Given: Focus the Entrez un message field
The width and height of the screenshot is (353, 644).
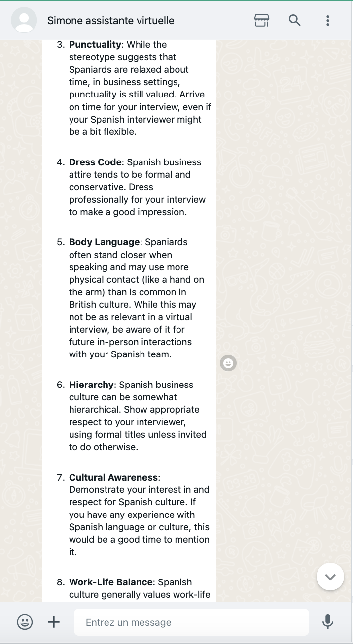Looking at the screenshot, I should [191, 622].
